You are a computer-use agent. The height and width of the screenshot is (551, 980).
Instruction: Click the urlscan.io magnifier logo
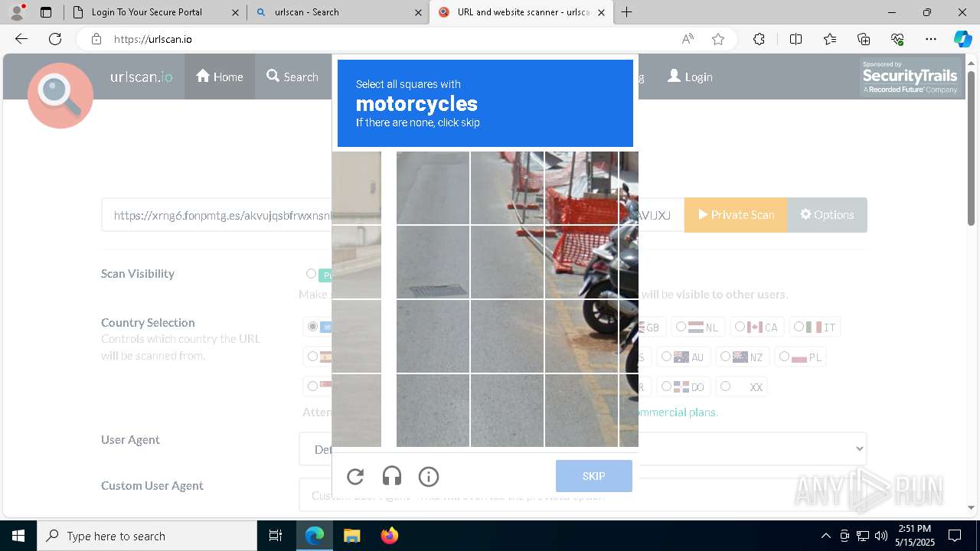(x=60, y=96)
